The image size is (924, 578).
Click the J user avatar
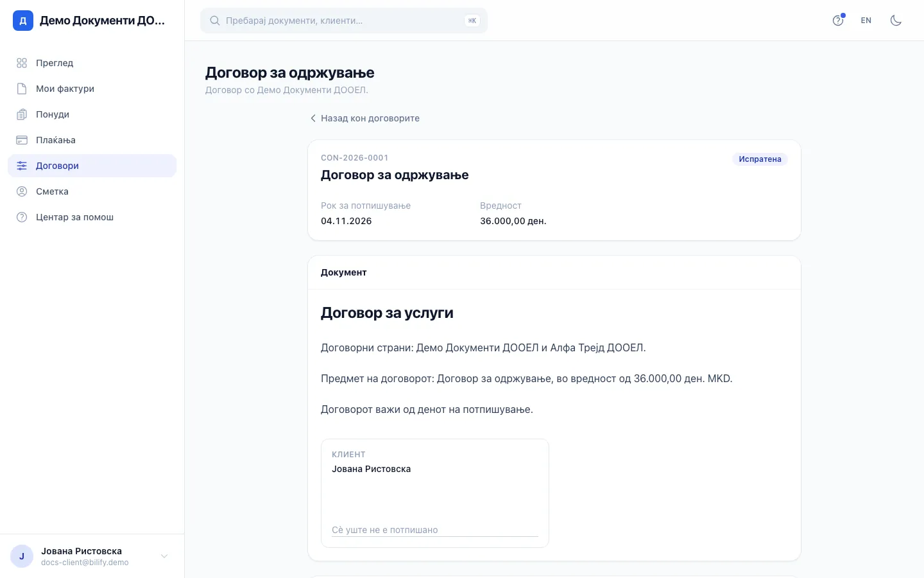coord(22,556)
